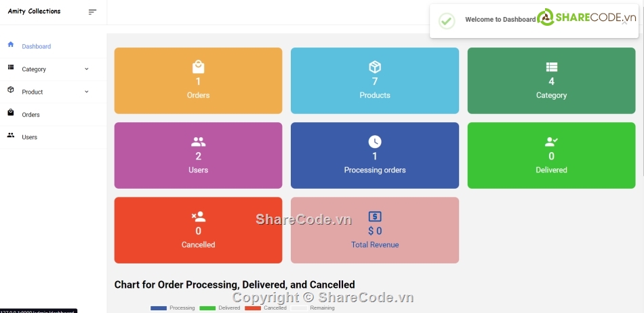Screen dimensions: 644x313
Task: Toggle the Remaining legend color swatch
Action: coord(299,308)
